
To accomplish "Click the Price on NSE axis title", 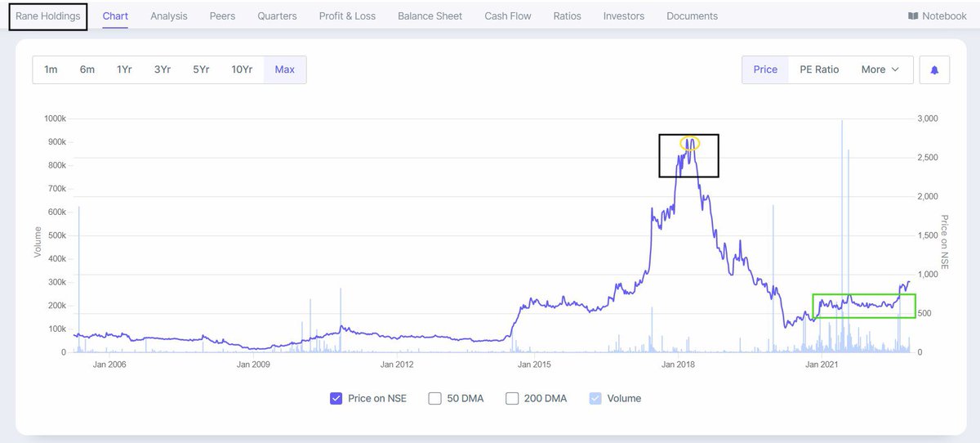I will [x=944, y=242].
